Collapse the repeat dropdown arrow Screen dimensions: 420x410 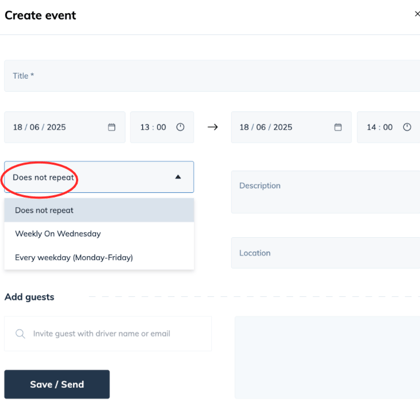pyautogui.click(x=178, y=177)
